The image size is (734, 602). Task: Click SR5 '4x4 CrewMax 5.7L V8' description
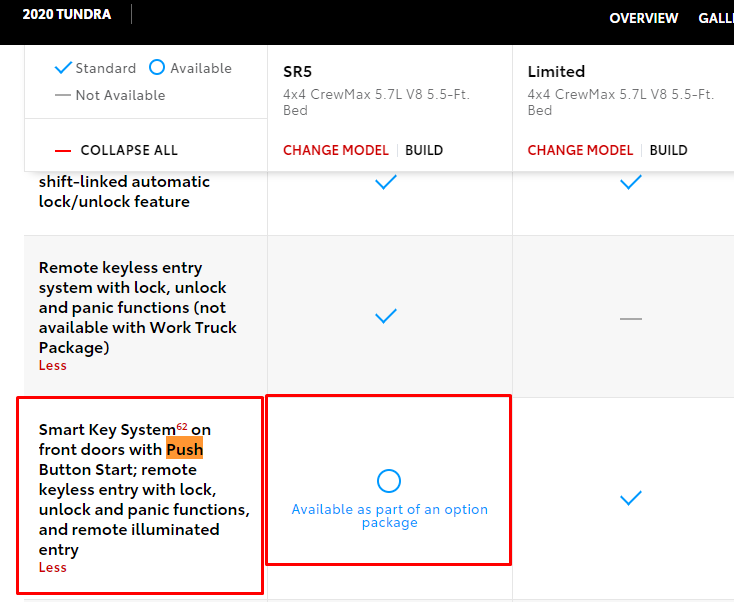(x=376, y=102)
